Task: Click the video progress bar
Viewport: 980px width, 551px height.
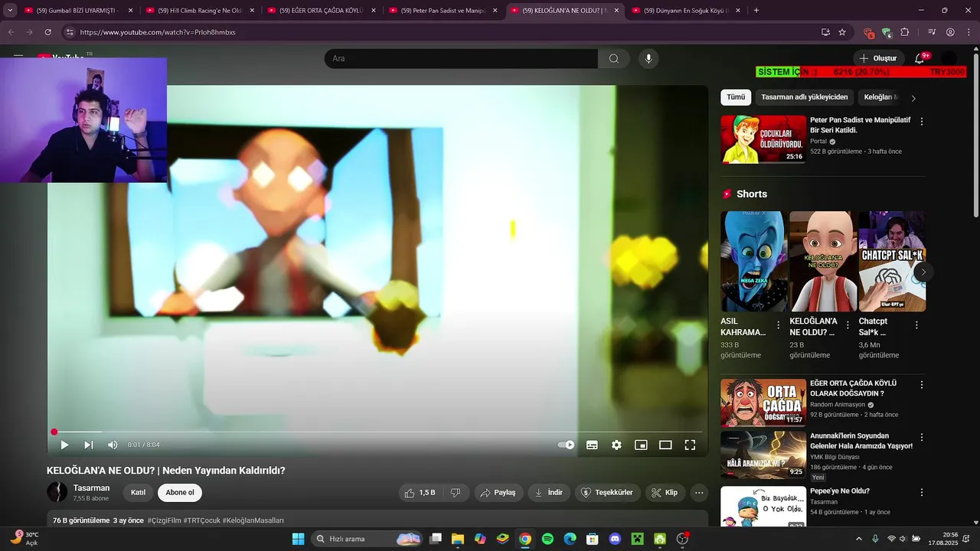Action: coord(377,432)
